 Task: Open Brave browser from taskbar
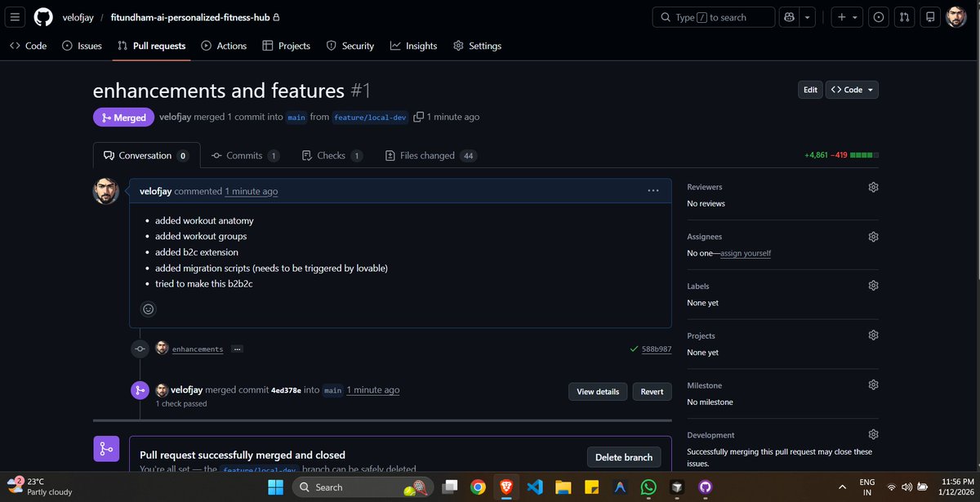[x=506, y=487]
